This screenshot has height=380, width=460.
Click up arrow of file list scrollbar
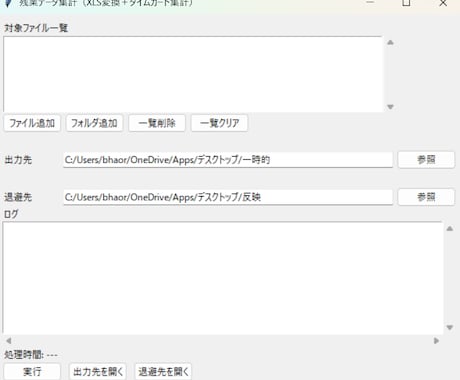pos(390,42)
